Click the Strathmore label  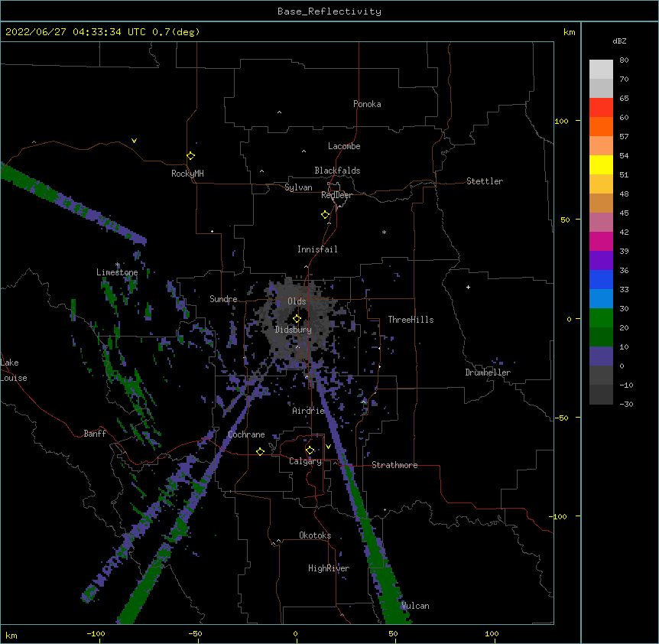394,465
